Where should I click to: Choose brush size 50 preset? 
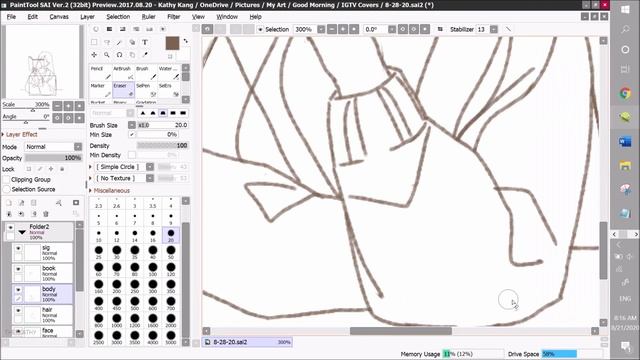[171, 252]
